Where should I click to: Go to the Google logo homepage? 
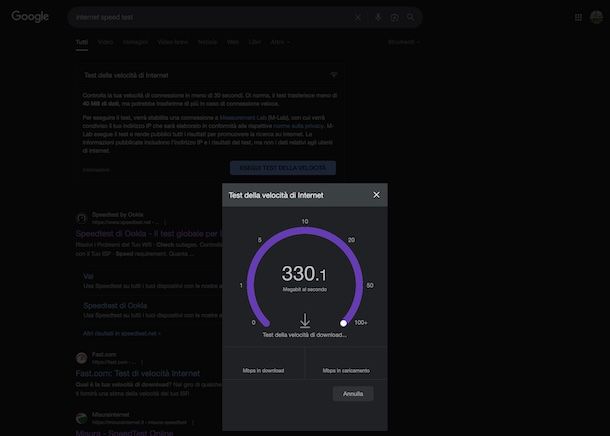[x=30, y=17]
